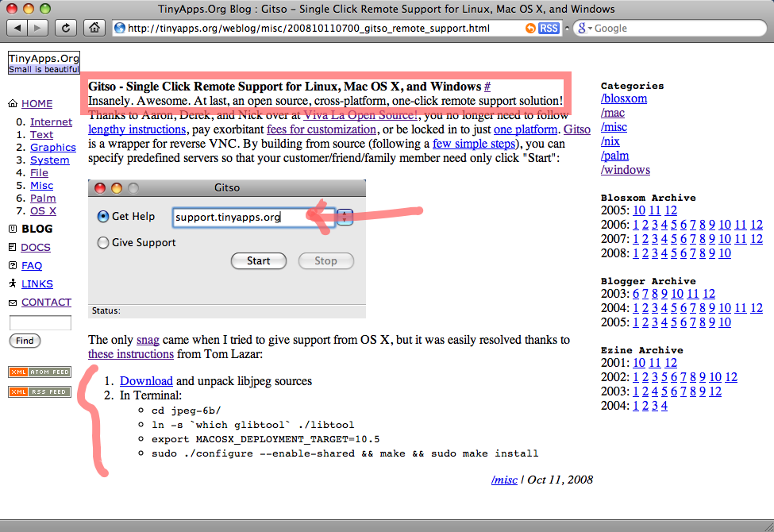
Task: Select the Give Support radio button
Action: click(x=103, y=243)
